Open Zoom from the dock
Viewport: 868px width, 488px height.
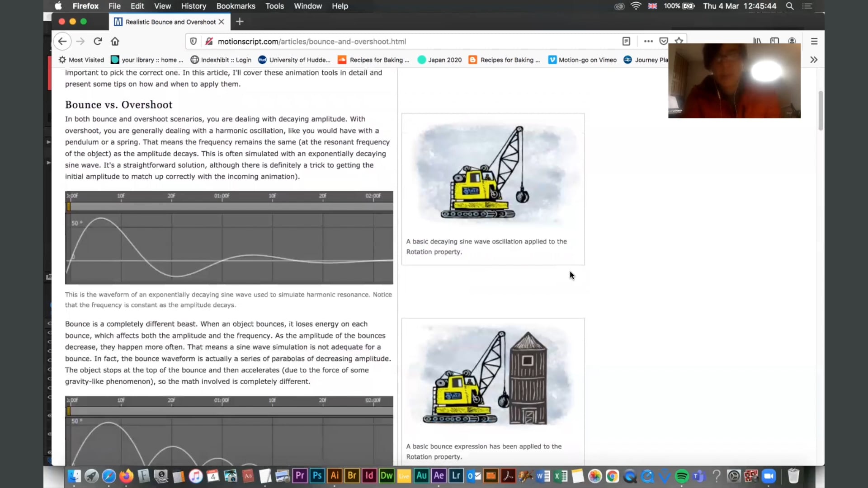(x=769, y=476)
